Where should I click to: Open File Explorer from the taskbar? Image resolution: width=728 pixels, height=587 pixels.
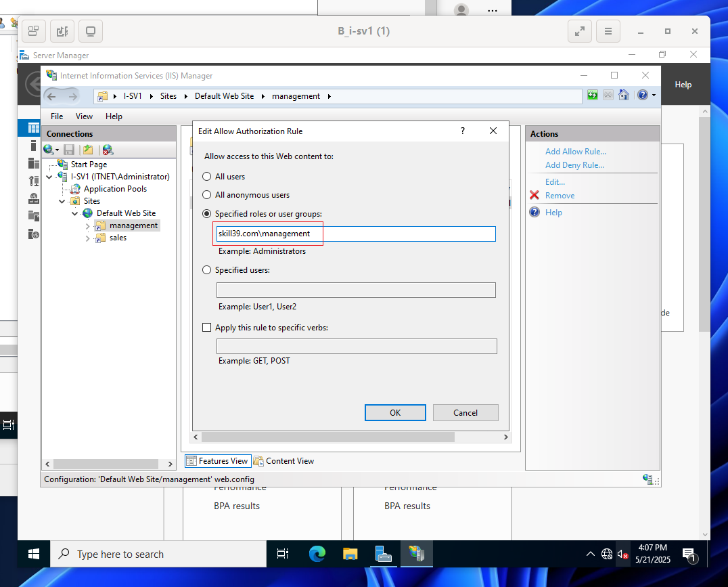(x=350, y=554)
